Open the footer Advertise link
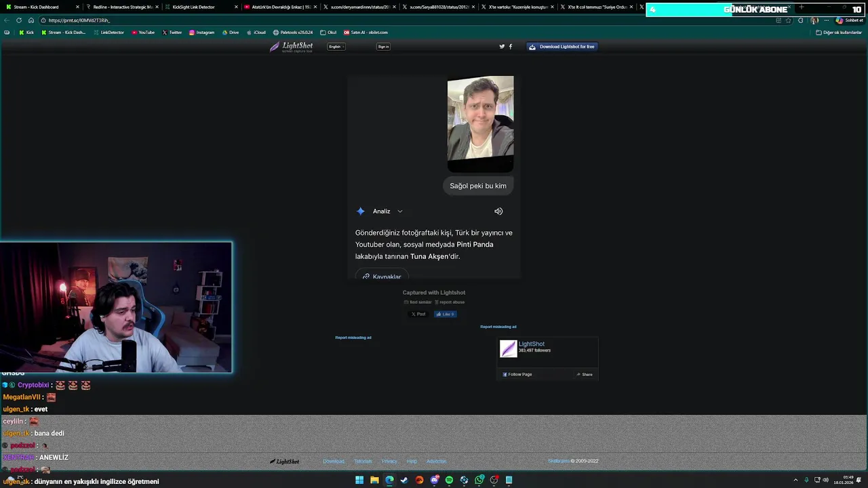Viewport: 868px width, 488px height. [436, 462]
